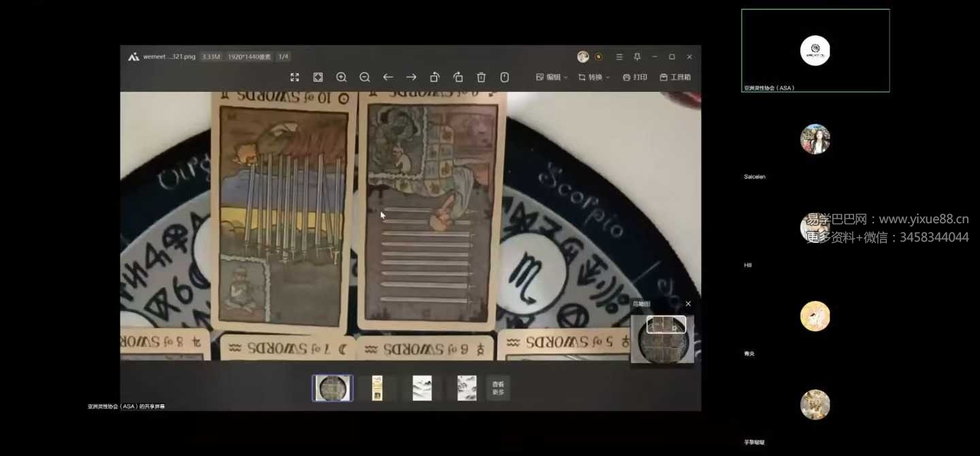This screenshot has width=980, height=456.
Task: Click the mouse-shaped icon in the toolbar
Action: (x=504, y=78)
